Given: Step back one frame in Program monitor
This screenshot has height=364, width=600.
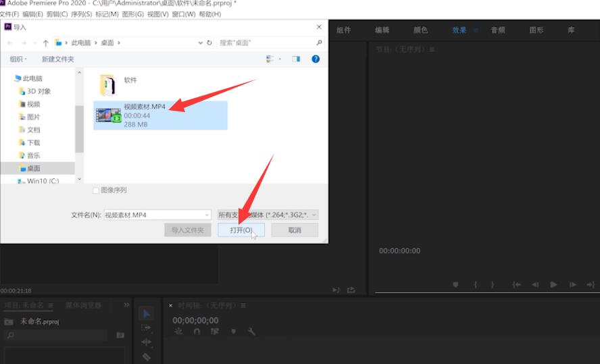Looking at the screenshot, I should pyautogui.click(x=535, y=284).
